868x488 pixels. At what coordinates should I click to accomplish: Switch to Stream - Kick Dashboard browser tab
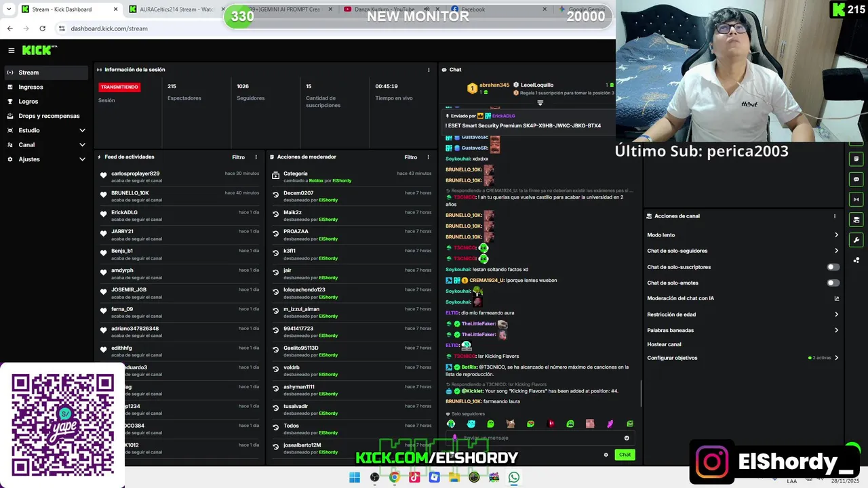[x=68, y=9]
